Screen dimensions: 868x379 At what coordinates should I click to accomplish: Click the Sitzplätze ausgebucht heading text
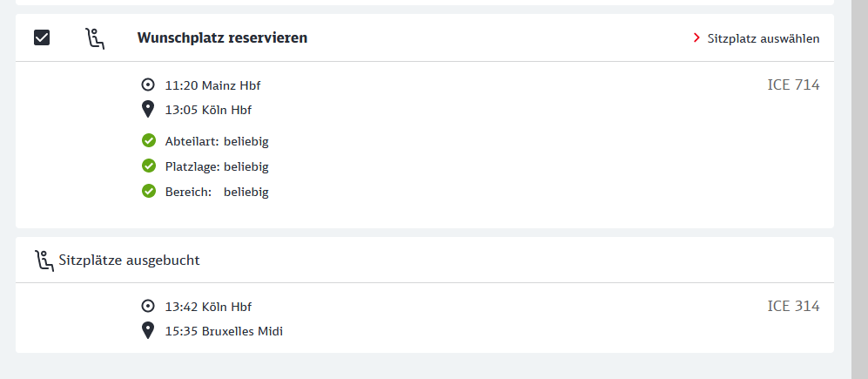[x=130, y=260]
